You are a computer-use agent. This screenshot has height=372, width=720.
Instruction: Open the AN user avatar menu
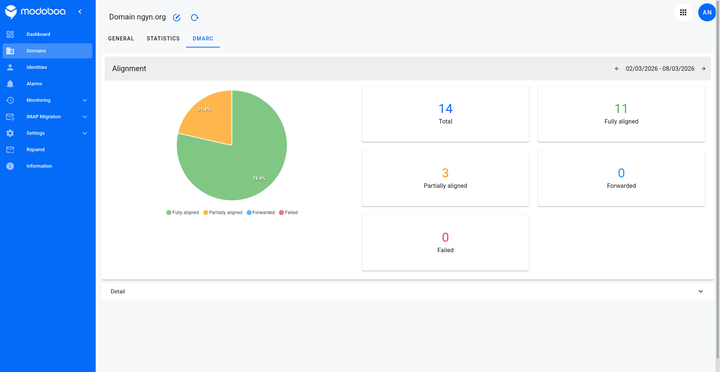tap(707, 12)
